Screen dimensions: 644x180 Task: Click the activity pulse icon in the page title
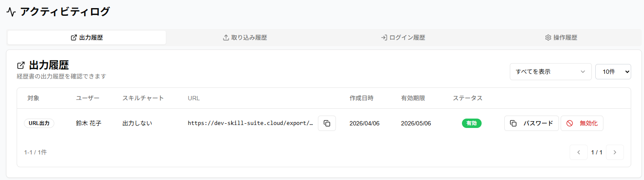click(x=11, y=12)
